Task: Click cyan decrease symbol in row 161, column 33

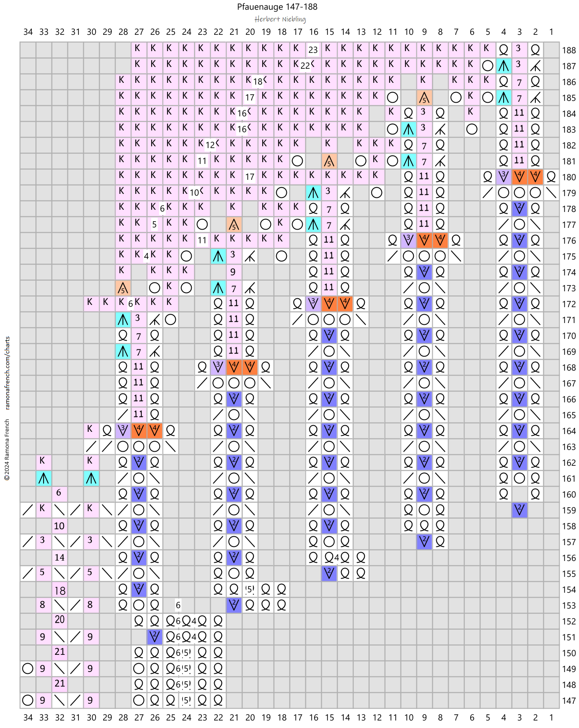Action: (x=44, y=478)
